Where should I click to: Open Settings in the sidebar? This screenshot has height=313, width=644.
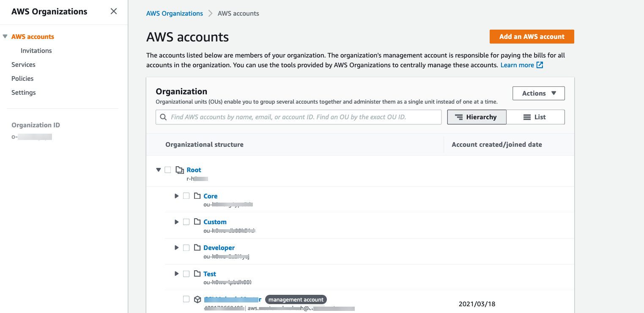[24, 93]
